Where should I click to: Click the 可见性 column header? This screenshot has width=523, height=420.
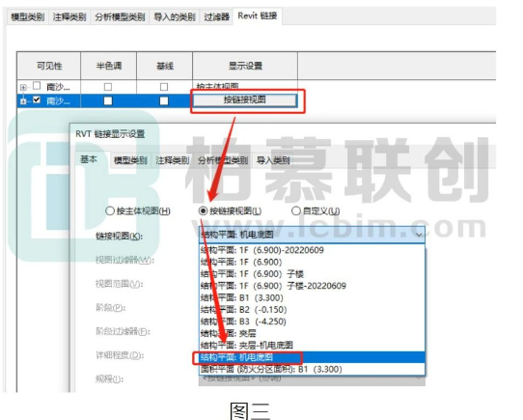[x=48, y=66]
